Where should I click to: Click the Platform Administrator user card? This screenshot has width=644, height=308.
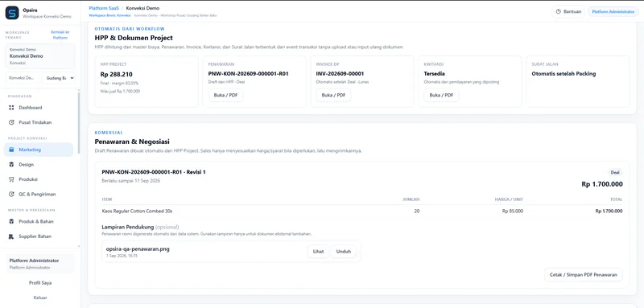coord(40,264)
